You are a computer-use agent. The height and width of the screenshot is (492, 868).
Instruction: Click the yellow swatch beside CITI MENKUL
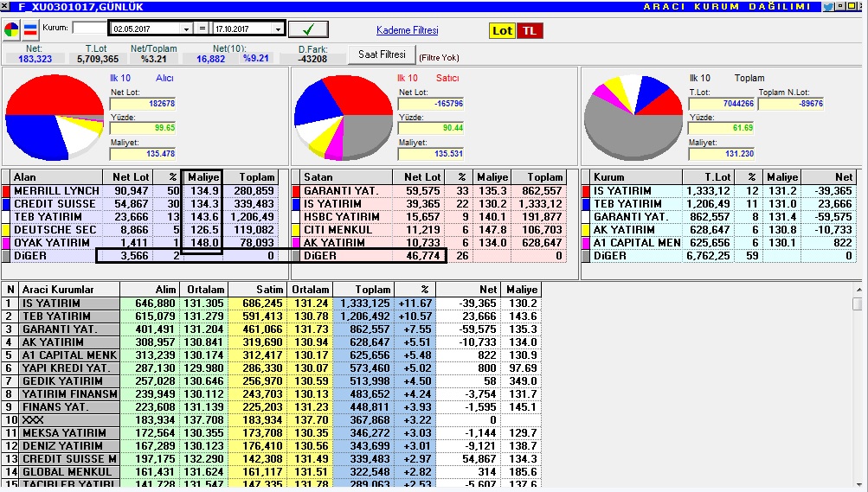(x=297, y=230)
